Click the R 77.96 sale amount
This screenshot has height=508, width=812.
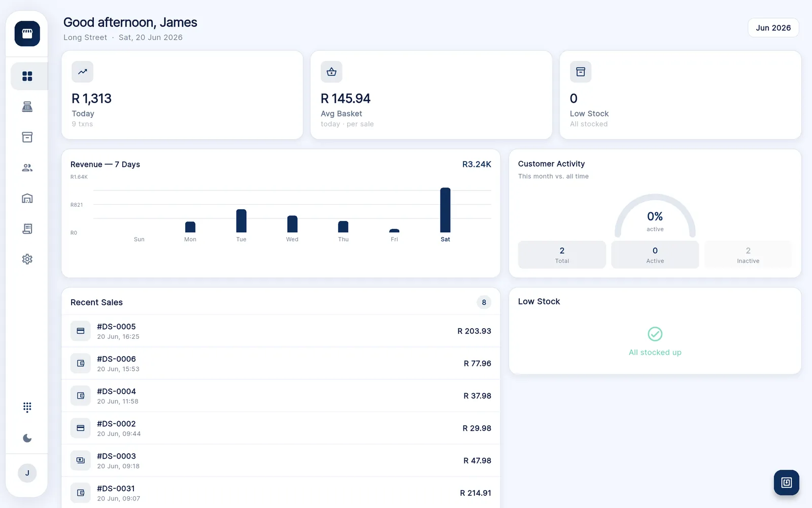point(478,363)
